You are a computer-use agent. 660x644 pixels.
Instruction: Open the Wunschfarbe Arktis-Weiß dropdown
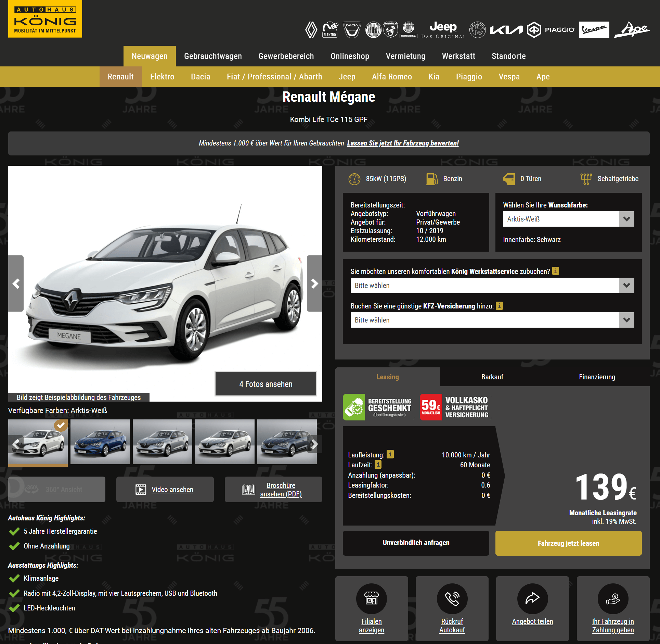tap(568, 219)
